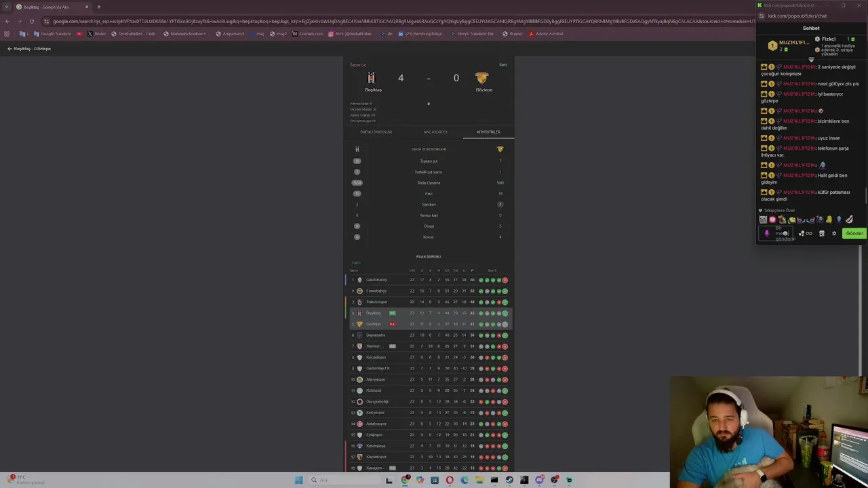
Task: Open chat settings gear in Kick chat
Action: 834,233
